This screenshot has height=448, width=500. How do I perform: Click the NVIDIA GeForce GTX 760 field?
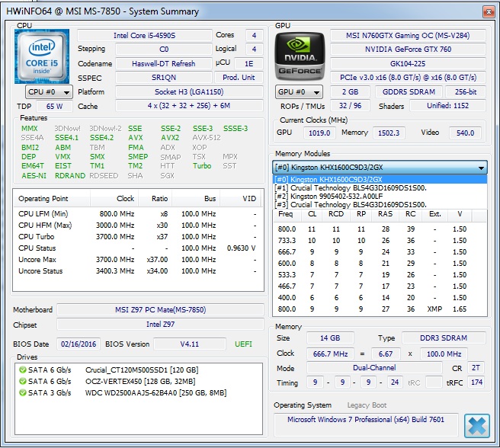(408, 49)
